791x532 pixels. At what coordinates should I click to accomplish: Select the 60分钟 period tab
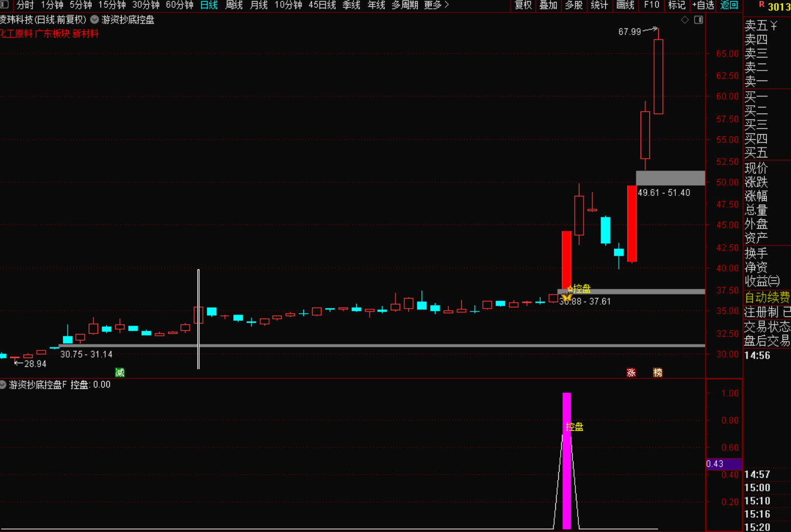click(x=179, y=5)
